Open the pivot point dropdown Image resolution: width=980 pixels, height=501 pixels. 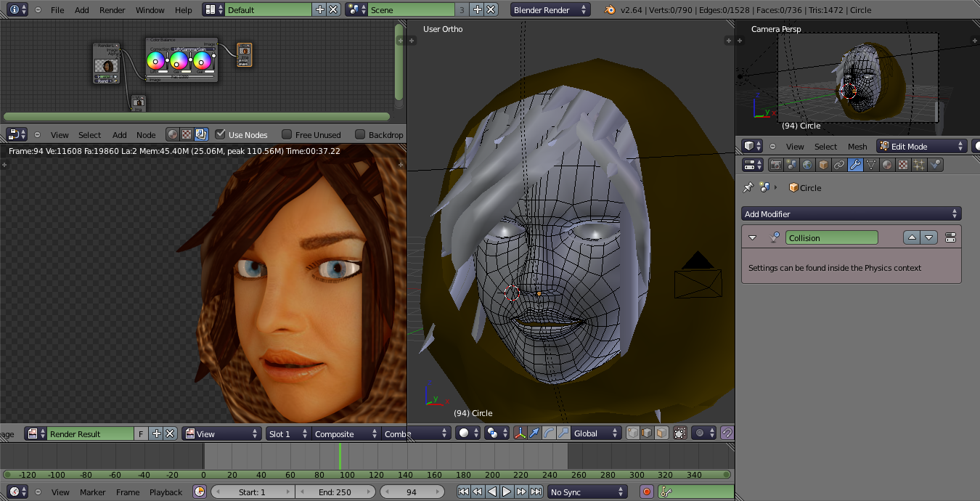coord(497,433)
